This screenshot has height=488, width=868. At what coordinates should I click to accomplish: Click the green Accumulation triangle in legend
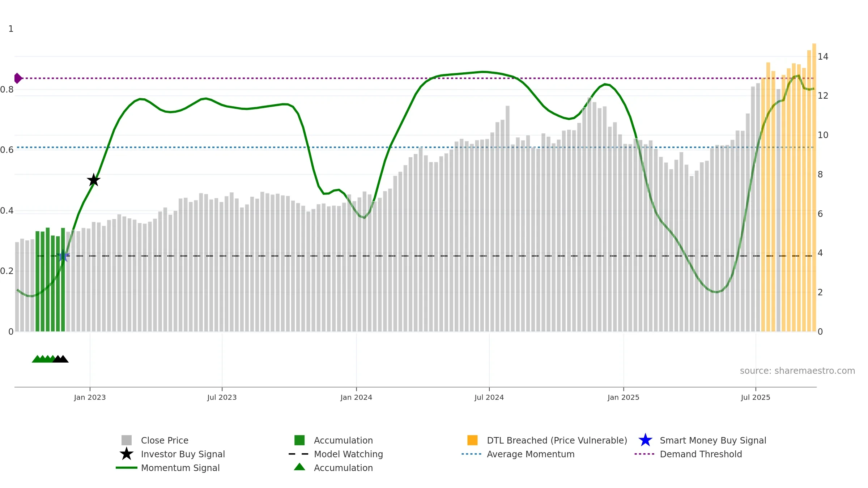coord(299,467)
